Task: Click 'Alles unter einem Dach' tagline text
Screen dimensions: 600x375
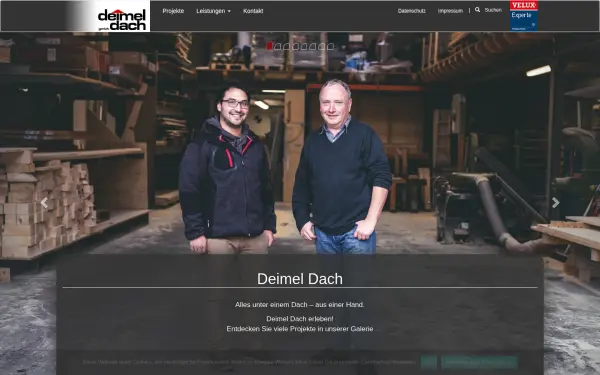Action: pos(300,305)
